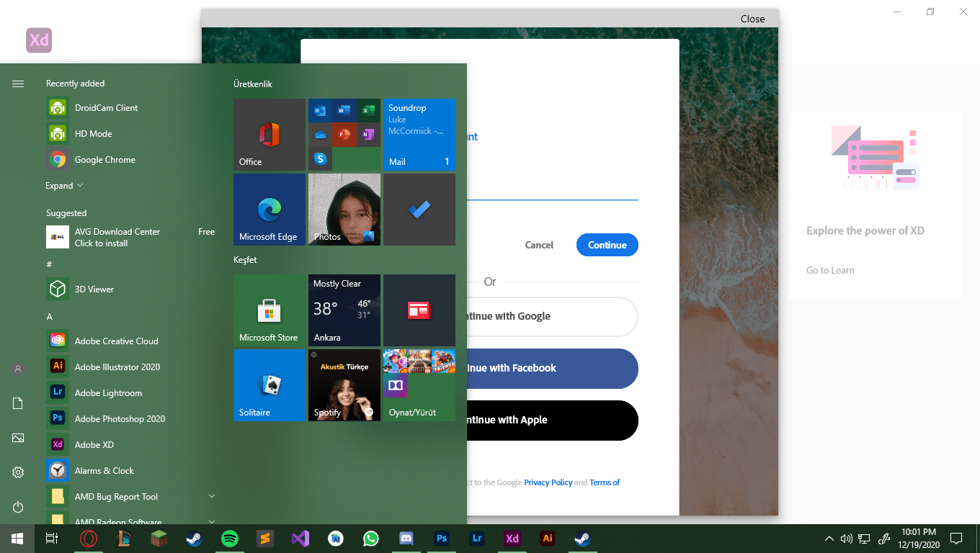
Task: Launch the Solitaire tile
Action: pos(269,385)
